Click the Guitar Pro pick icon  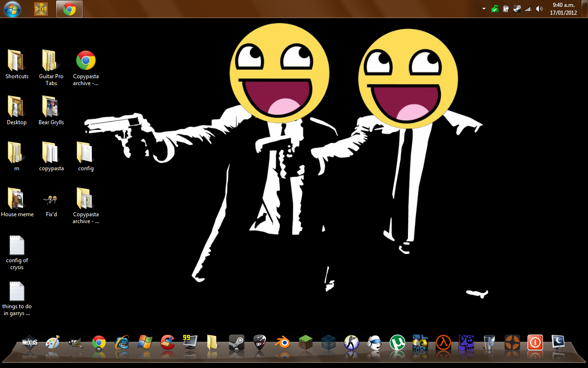click(x=259, y=342)
